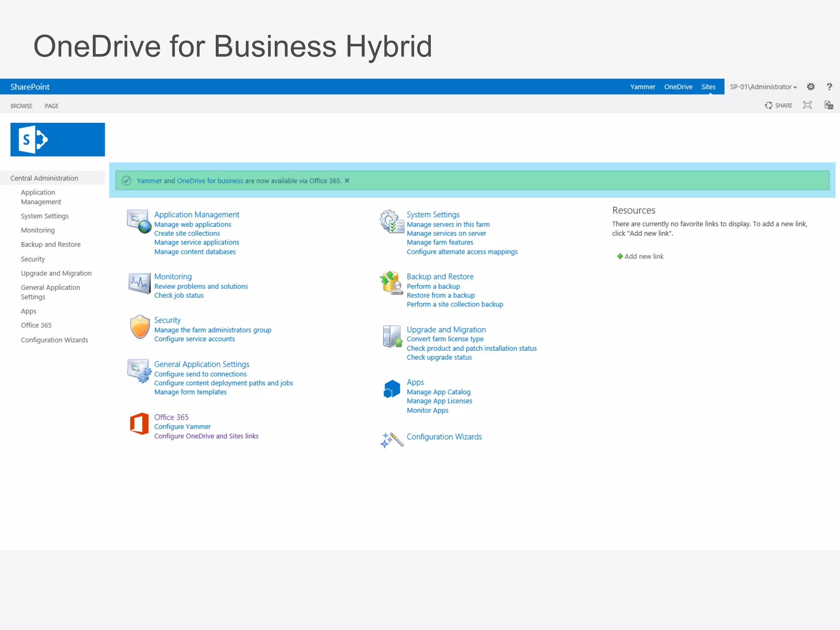Go to OneDrive in the top bar
This screenshot has height=630, width=840.
point(678,87)
